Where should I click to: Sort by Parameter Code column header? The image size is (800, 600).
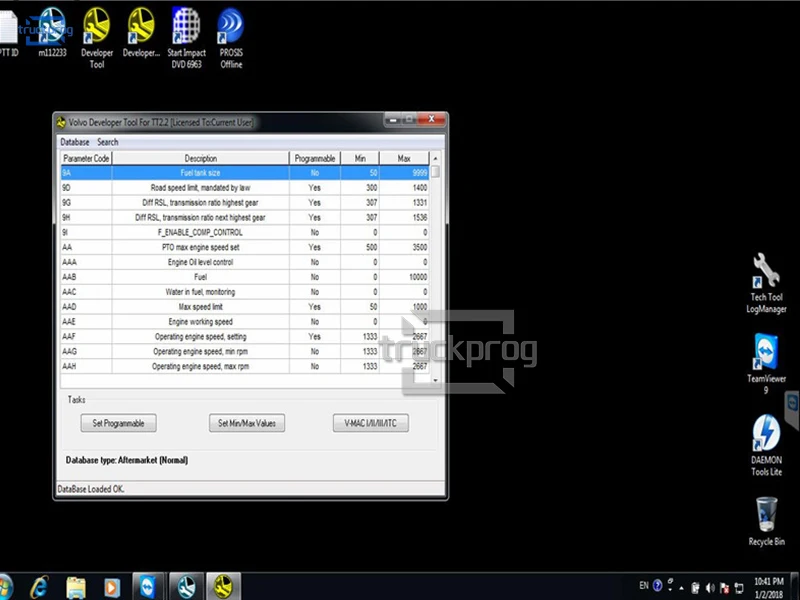[86, 158]
